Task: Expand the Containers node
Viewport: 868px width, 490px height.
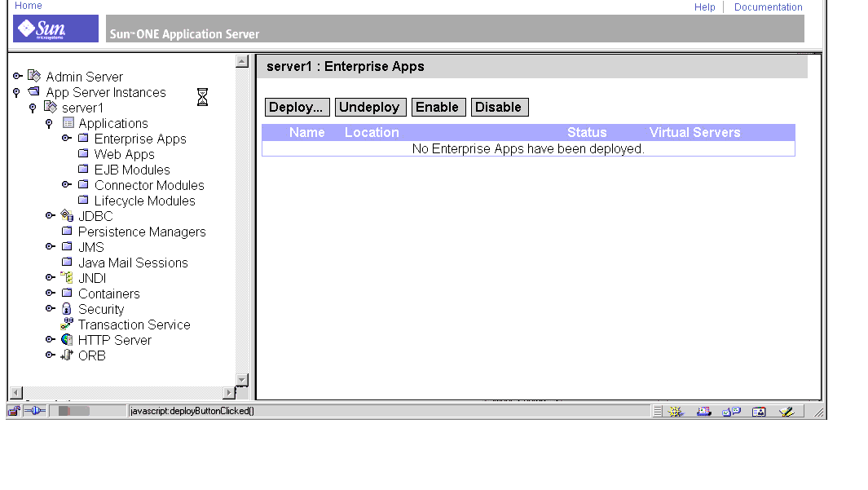Action: tap(51, 293)
